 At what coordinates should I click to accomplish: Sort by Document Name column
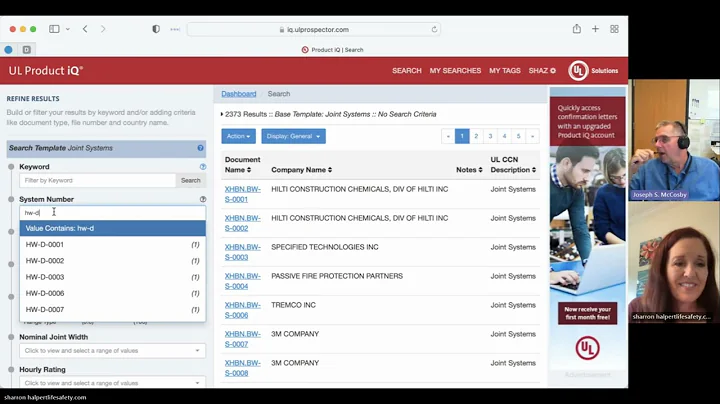tap(242, 165)
